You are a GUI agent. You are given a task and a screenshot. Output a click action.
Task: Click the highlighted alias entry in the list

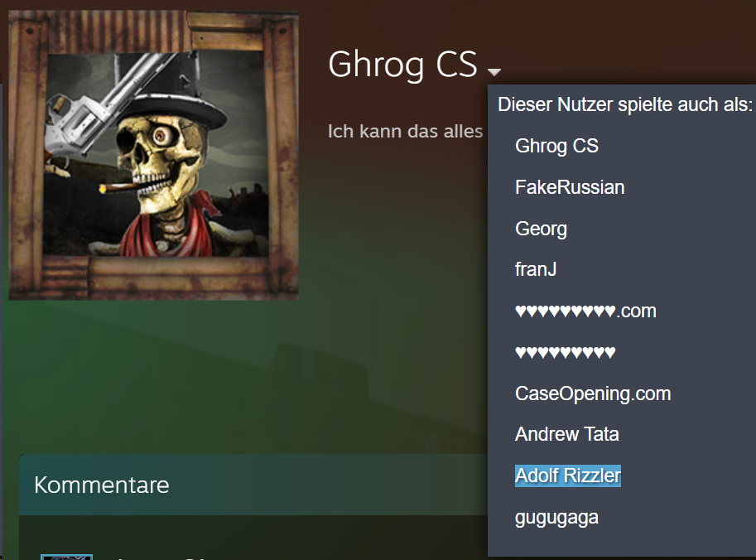tap(568, 476)
